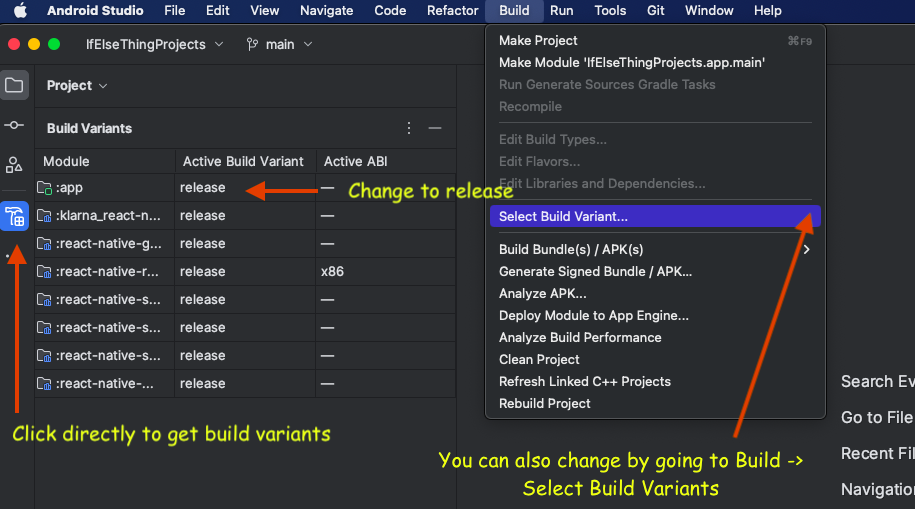915x509 pixels.
Task: Open the File menu
Action: click(174, 11)
